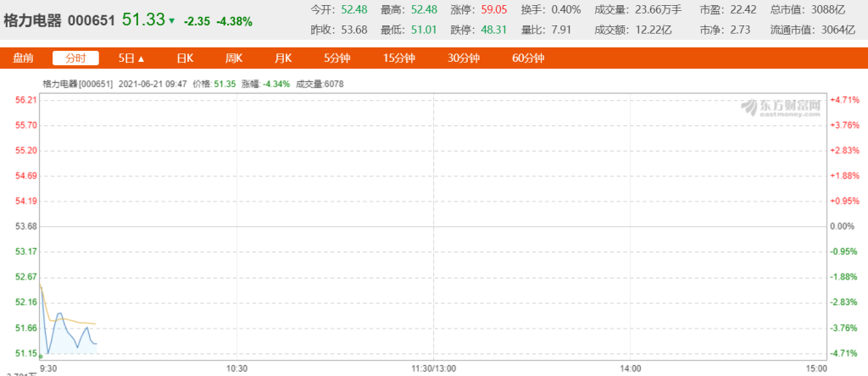Click the 11:30/13:00 time axis label
This screenshot has height=376, width=868.
click(x=433, y=368)
